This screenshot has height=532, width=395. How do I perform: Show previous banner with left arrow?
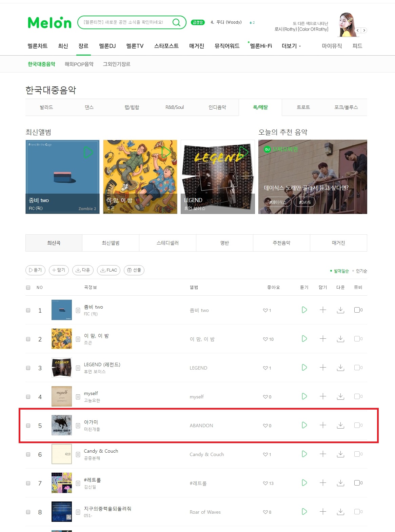pos(358,31)
